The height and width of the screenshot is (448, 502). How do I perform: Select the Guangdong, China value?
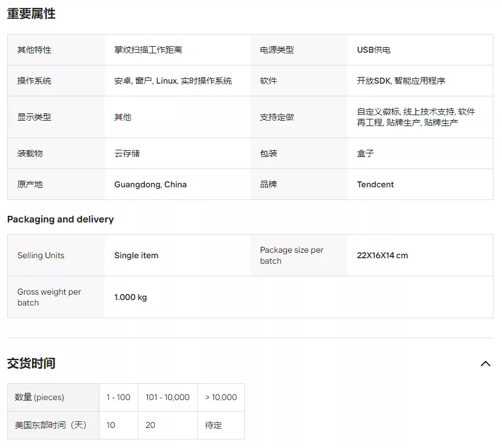tap(150, 184)
